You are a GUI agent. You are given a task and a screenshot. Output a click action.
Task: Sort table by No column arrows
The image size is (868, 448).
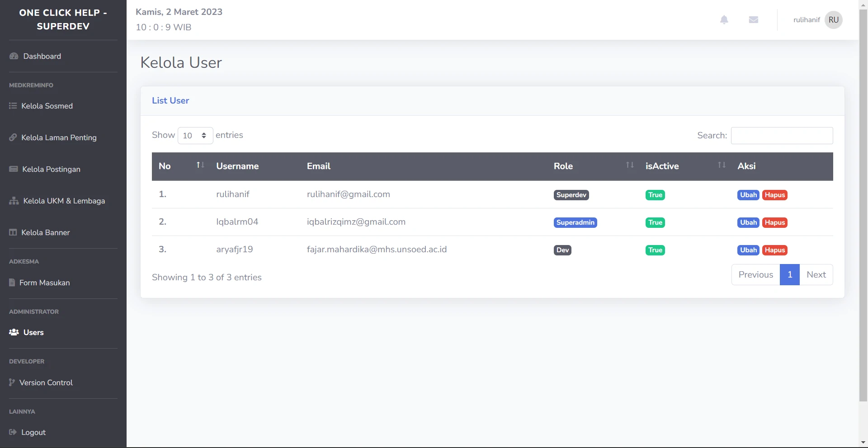pos(200,165)
